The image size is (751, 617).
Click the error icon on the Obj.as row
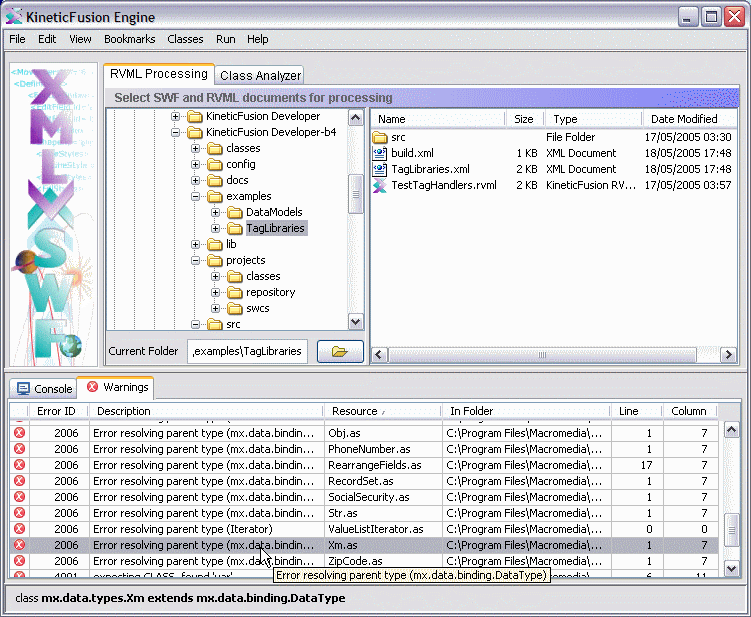click(x=19, y=433)
